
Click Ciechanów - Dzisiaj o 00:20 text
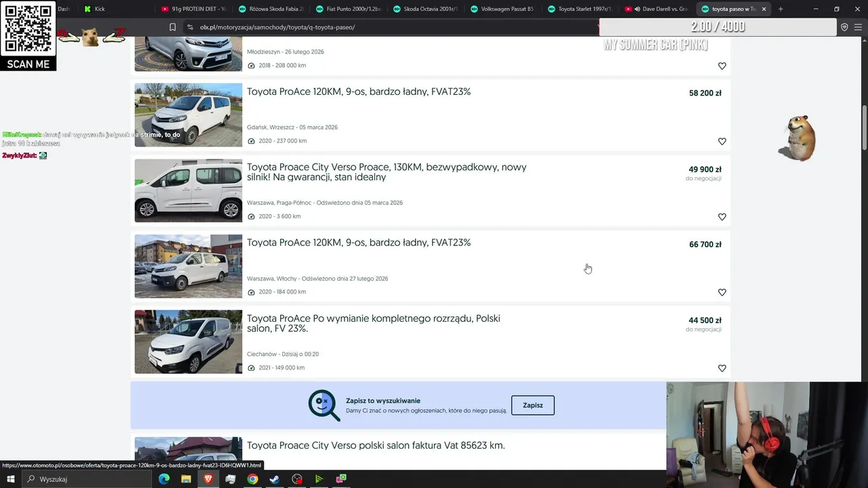(283, 354)
